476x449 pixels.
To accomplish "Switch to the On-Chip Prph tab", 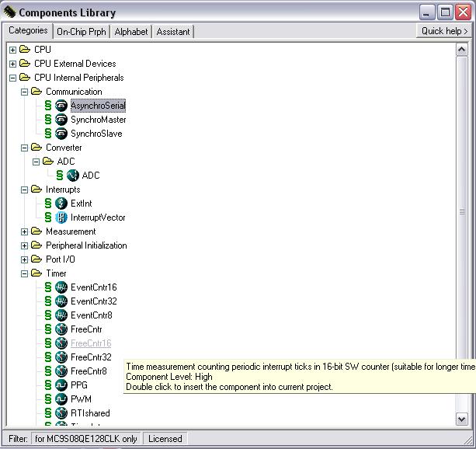I will pos(82,31).
